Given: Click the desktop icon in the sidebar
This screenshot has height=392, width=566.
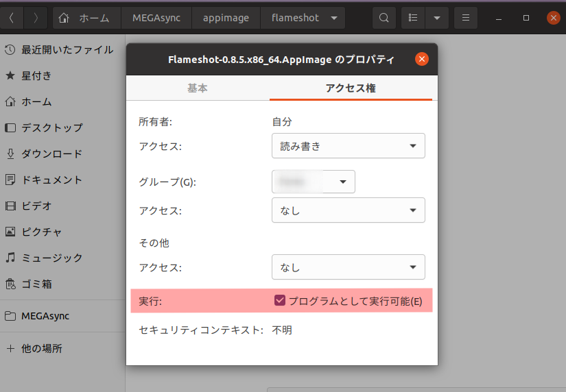Looking at the screenshot, I should [10, 127].
